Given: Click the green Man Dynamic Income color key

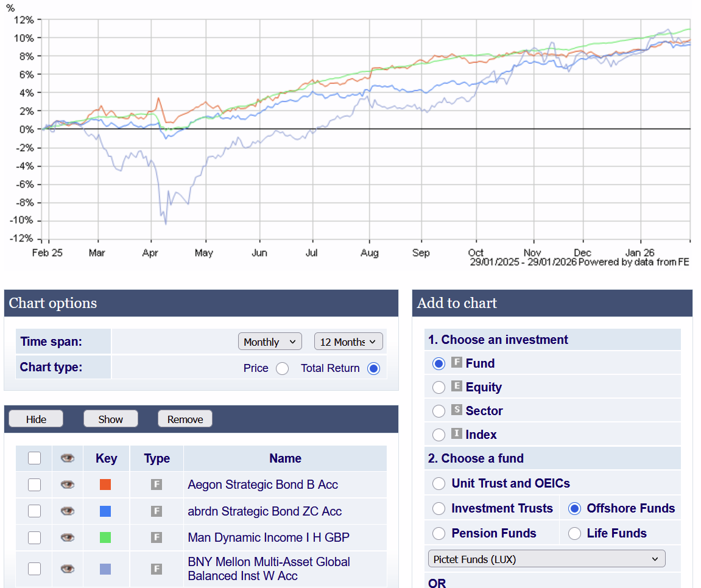Looking at the screenshot, I should click(105, 537).
